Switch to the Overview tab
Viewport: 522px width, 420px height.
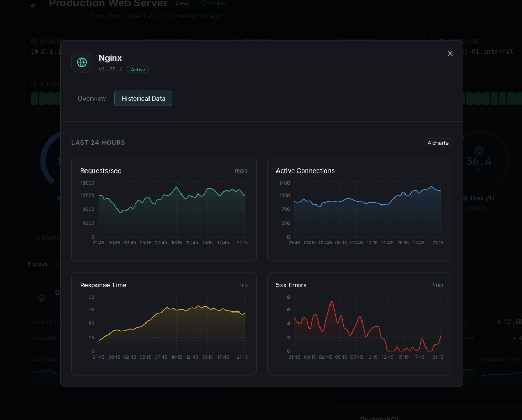[x=92, y=98]
